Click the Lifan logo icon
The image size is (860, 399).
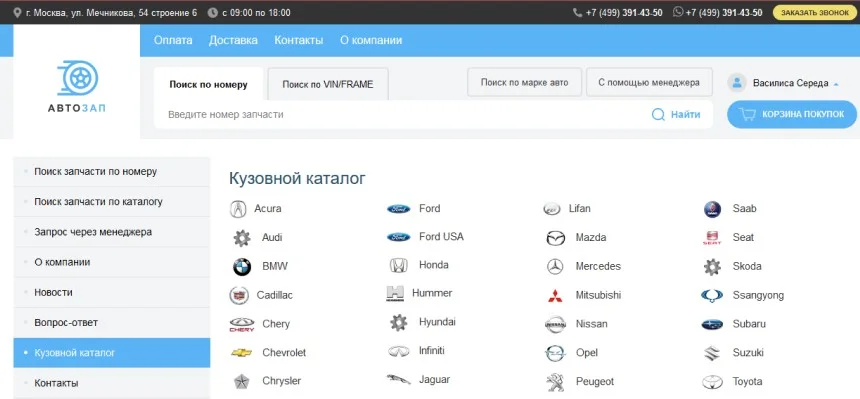click(552, 209)
